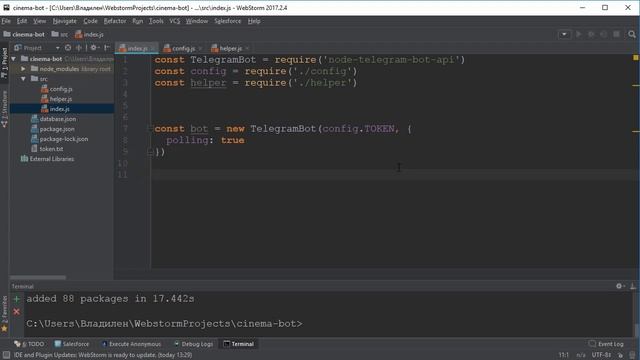Click collapse-all icon in Project panel

point(79,48)
